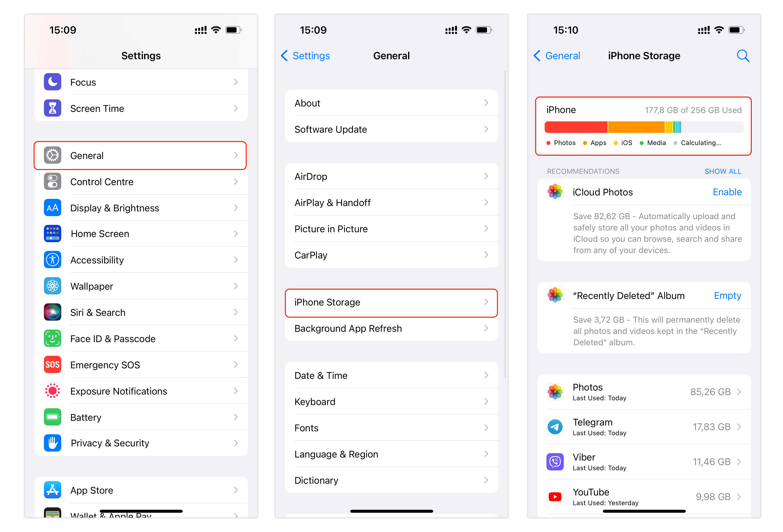The width and height of the screenshot is (783, 532).
Task: Toggle Software Update availability check
Action: 392,130
